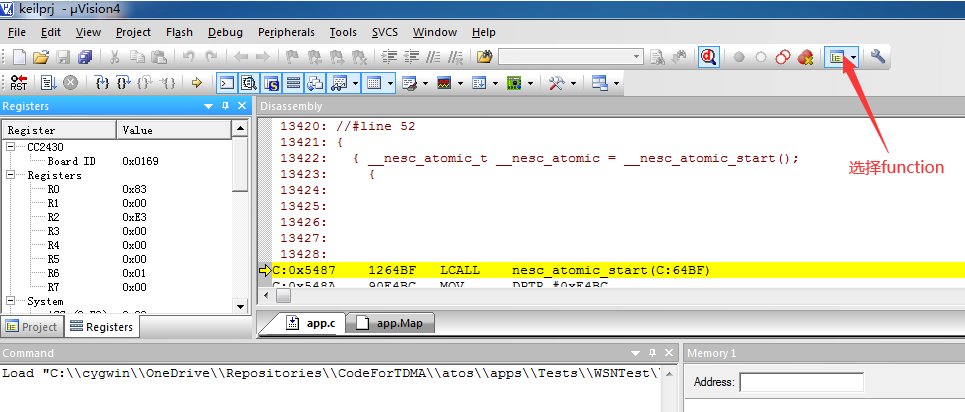Collapse the CC2430 tree node
965x412 pixels.
tap(11, 147)
